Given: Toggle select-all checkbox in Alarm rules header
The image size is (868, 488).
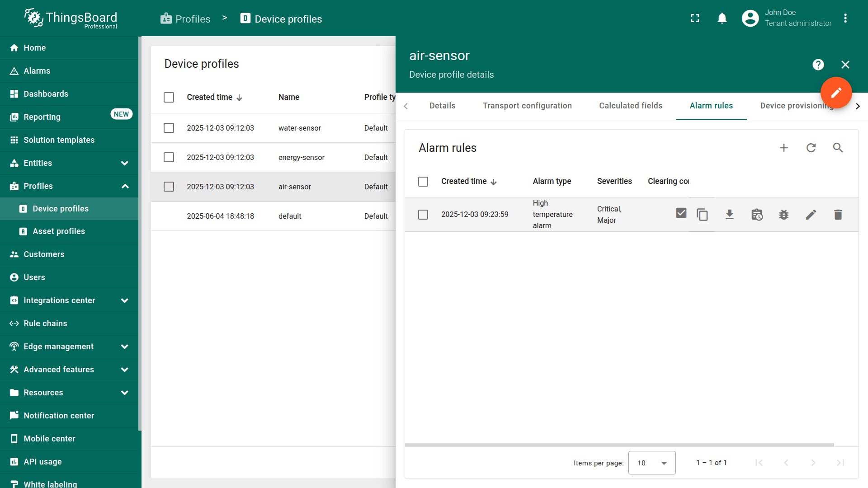Looking at the screenshot, I should click(423, 182).
